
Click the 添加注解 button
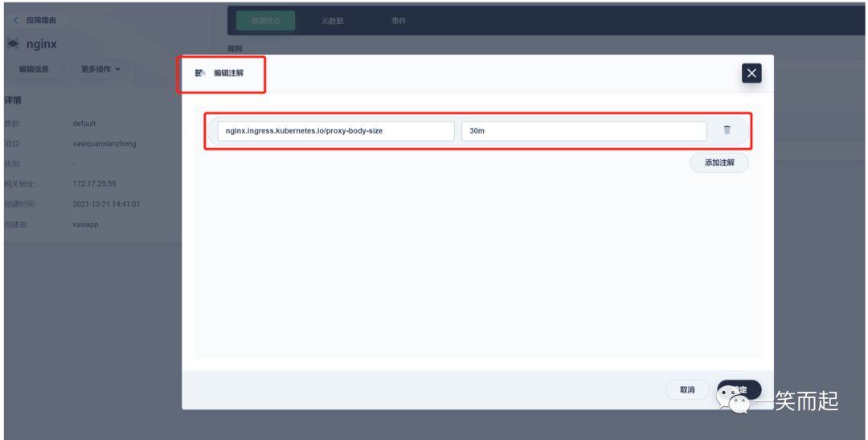[719, 163]
